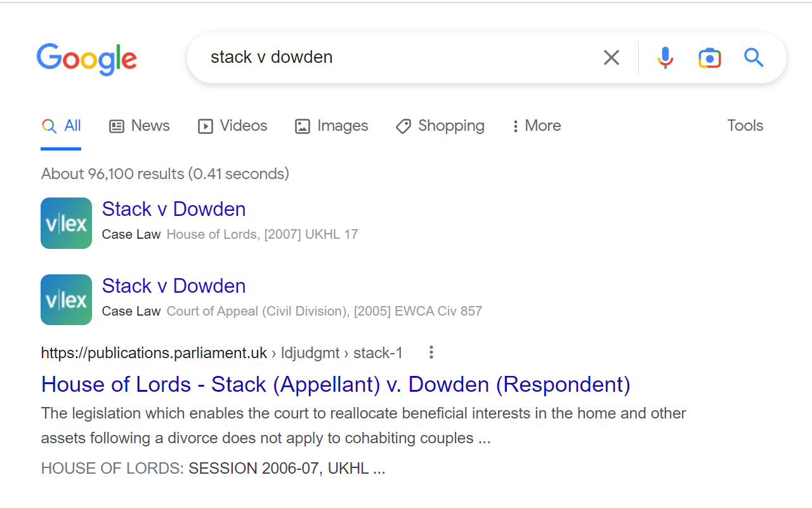
Task: Open three-dot options for parliament.uk result
Action: [x=431, y=352]
